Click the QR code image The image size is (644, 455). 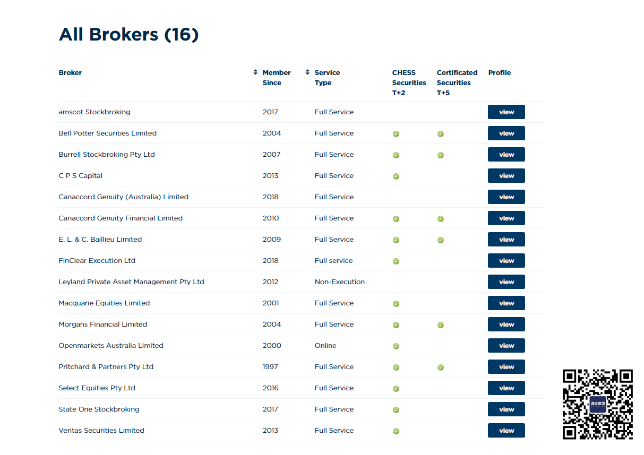[x=598, y=404]
